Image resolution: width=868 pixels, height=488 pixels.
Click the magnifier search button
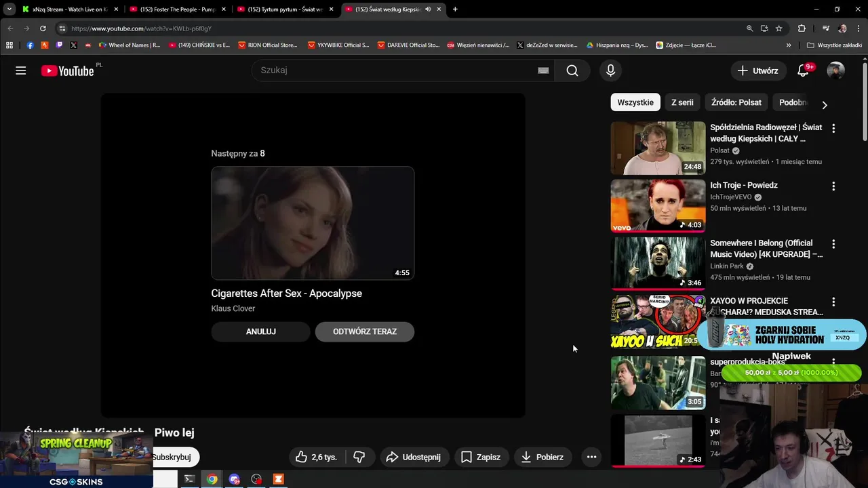572,70
